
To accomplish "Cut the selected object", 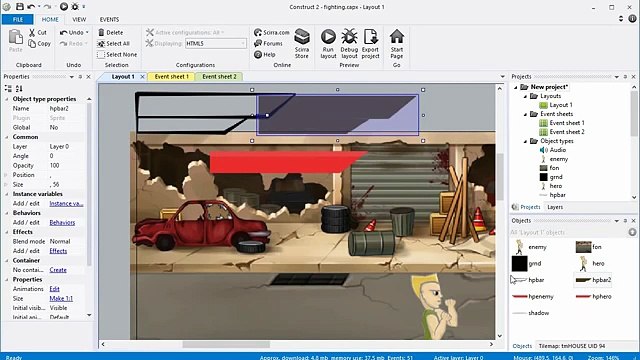I will (x=38, y=32).
